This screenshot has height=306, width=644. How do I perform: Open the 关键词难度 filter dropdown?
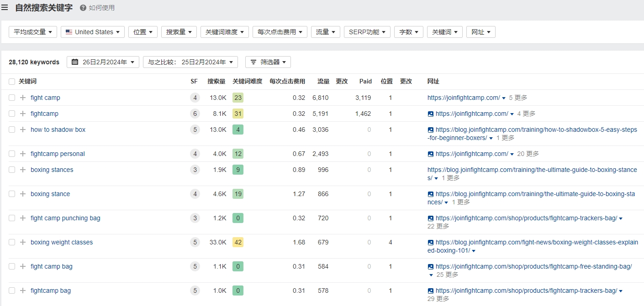click(225, 32)
